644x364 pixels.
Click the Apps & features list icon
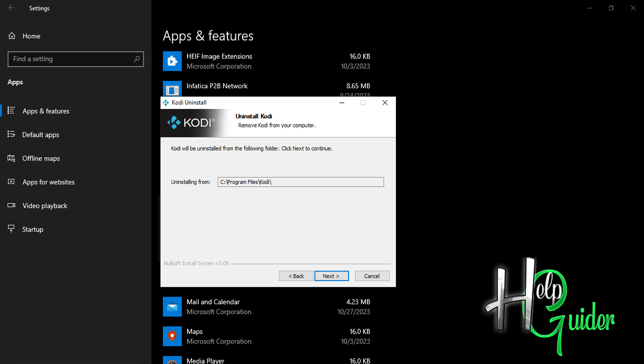click(11, 110)
